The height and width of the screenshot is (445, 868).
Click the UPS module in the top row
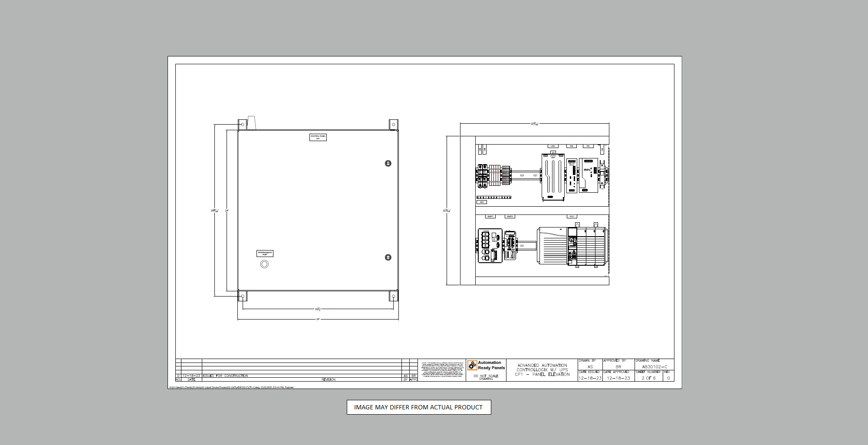point(552,177)
